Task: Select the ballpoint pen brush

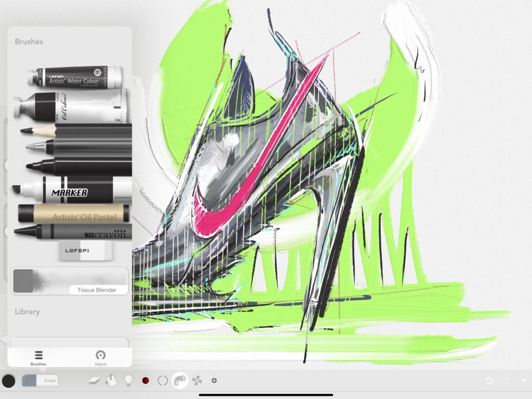Action: (79, 147)
